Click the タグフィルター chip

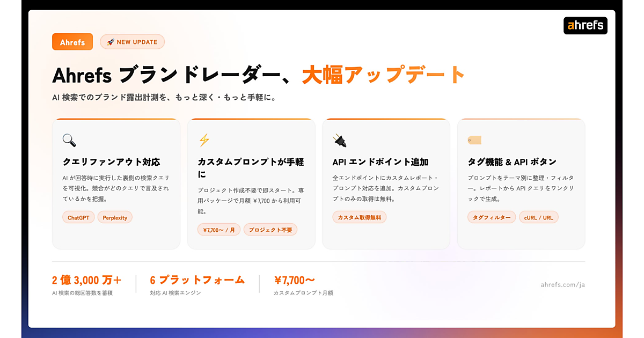coord(492,217)
